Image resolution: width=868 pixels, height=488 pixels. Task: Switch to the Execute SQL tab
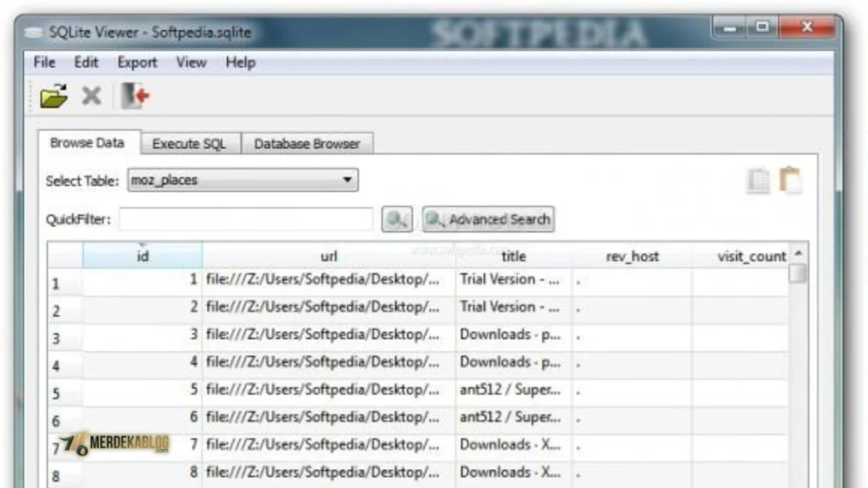point(189,144)
